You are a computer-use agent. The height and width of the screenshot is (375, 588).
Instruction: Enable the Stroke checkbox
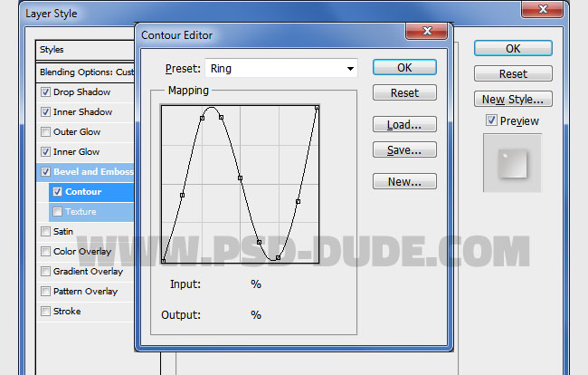(x=45, y=311)
